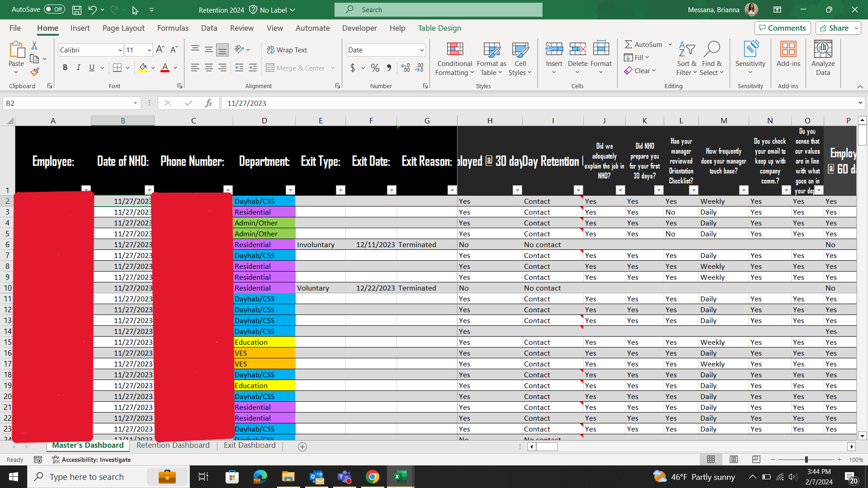Click the Cut scissors icon
The height and width of the screenshot is (488, 868).
click(34, 46)
